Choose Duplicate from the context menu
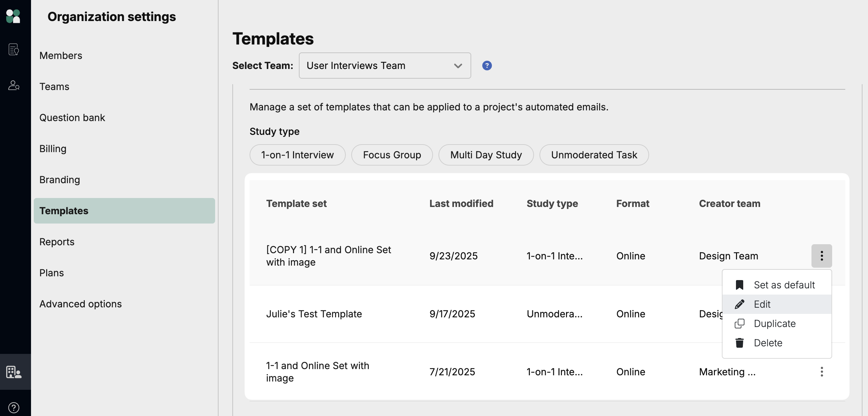Screen dimensions: 868x416 pyautogui.click(x=774, y=324)
